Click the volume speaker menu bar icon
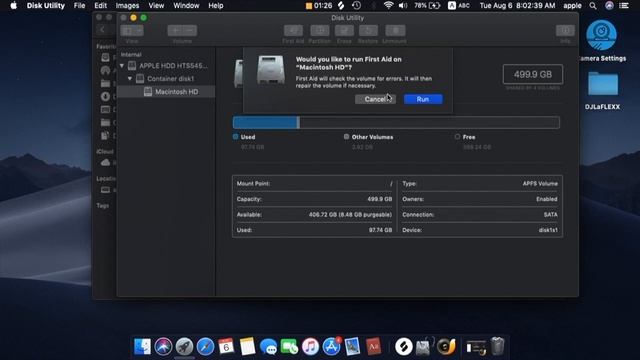Screen dimensions: 640x360 (x=403, y=6)
